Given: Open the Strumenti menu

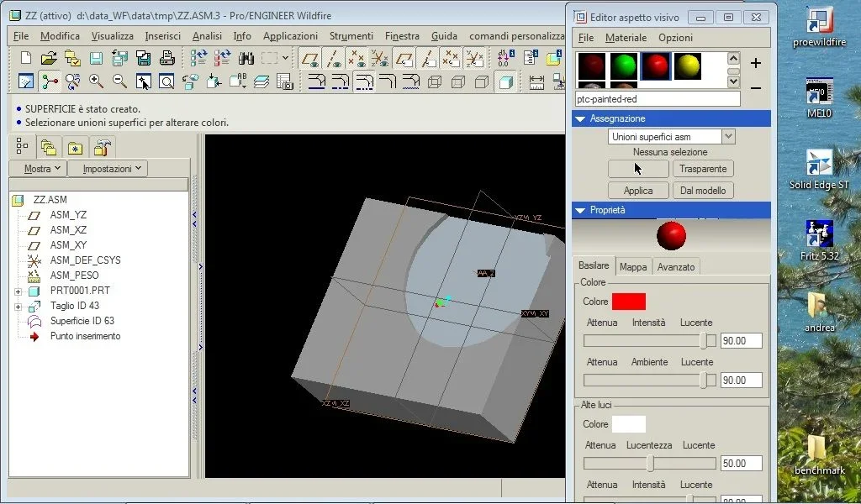Looking at the screenshot, I should (351, 36).
